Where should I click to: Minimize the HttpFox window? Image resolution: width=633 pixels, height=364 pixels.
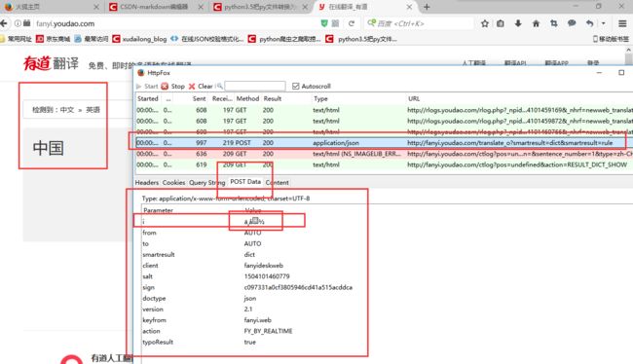(599, 73)
